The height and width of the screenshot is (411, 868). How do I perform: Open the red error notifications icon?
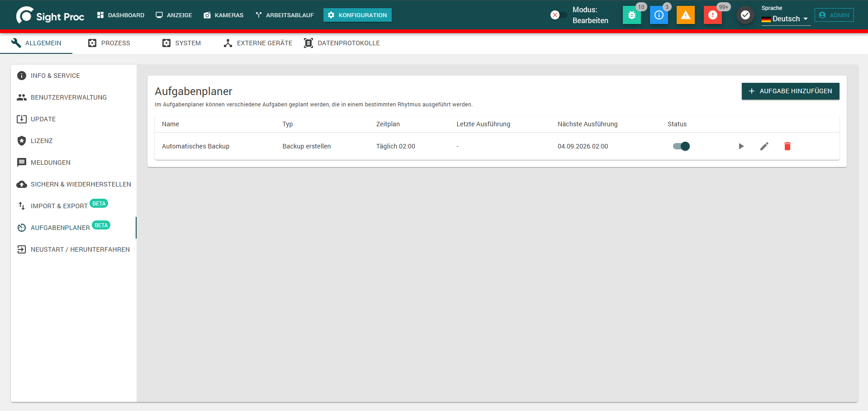713,15
